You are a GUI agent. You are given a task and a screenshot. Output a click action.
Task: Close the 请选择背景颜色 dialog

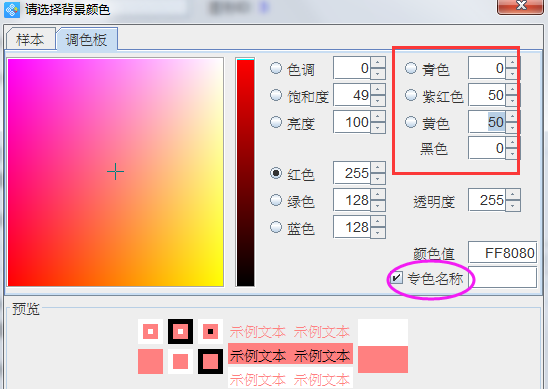pos(520,6)
